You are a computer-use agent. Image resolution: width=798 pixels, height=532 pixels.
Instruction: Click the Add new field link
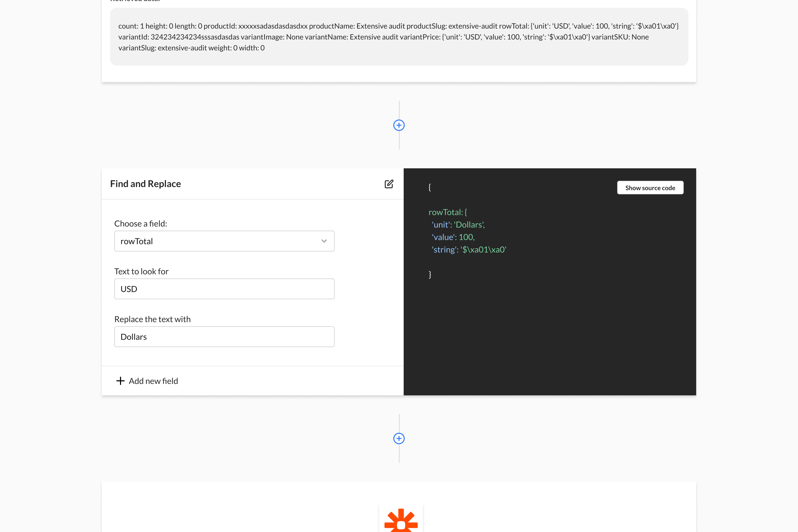click(x=153, y=381)
